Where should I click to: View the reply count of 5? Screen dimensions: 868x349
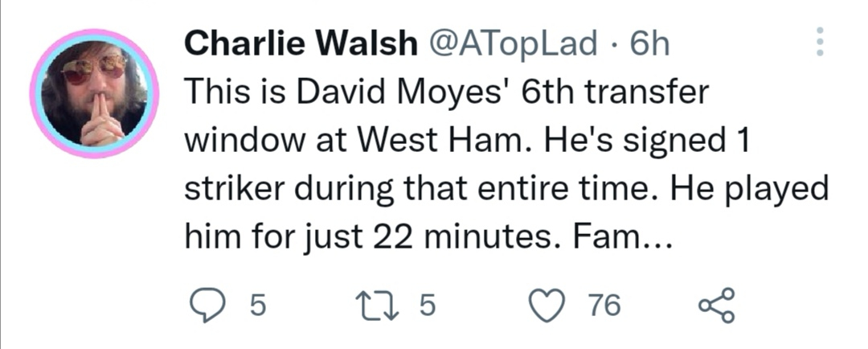coord(258,306)
